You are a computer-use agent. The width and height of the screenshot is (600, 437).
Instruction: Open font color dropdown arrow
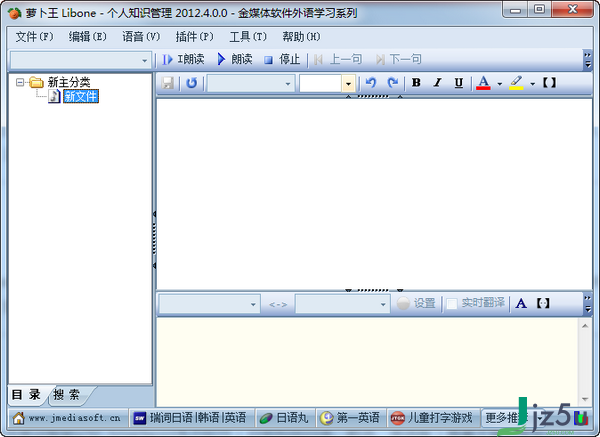(499, 83)
